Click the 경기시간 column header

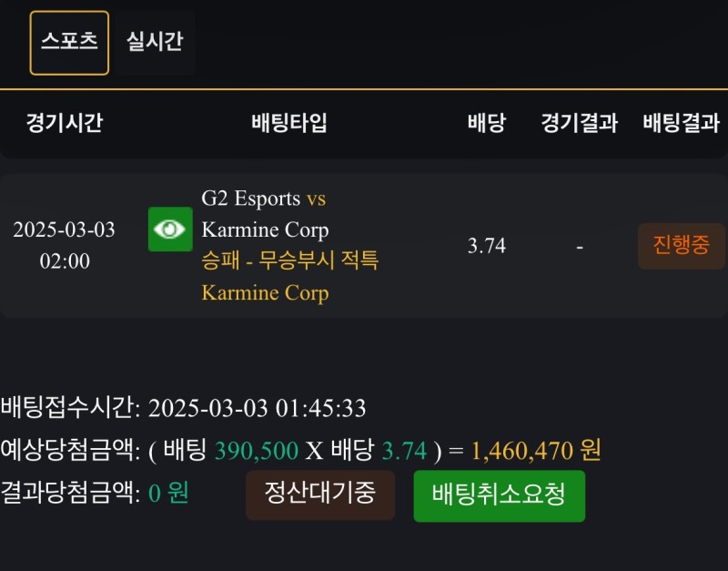coord(64,123)
